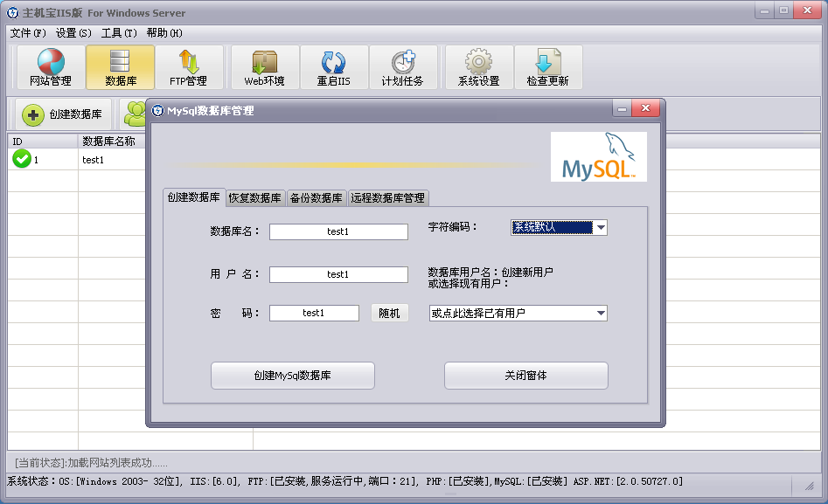Minimize the MySql数据库管理 dialog
The width and height of the screenshot is (828, 504).
point(622,108)
